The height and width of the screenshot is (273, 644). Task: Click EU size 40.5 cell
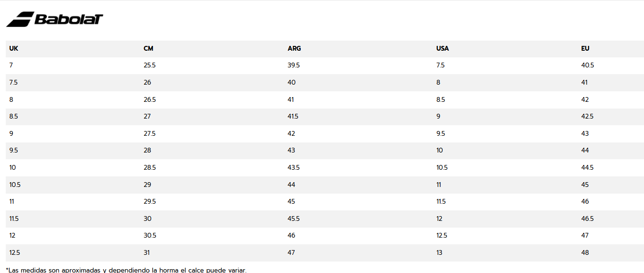pos(588,66)
